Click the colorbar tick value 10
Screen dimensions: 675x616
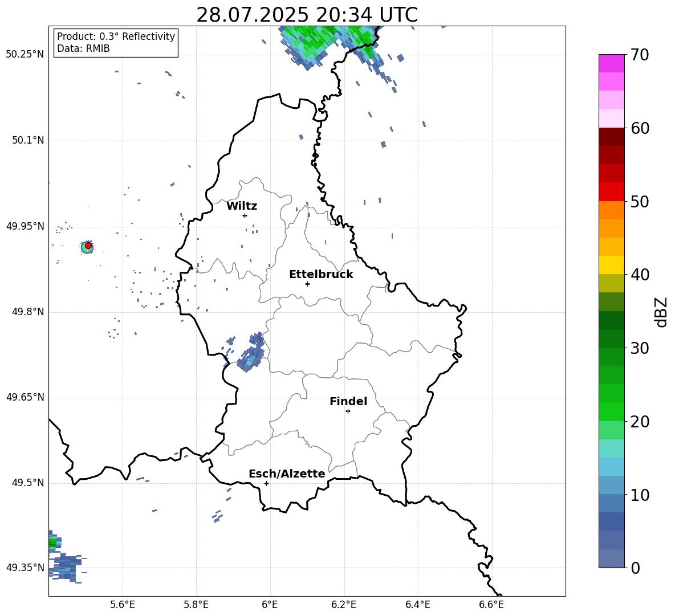point(639,495)
